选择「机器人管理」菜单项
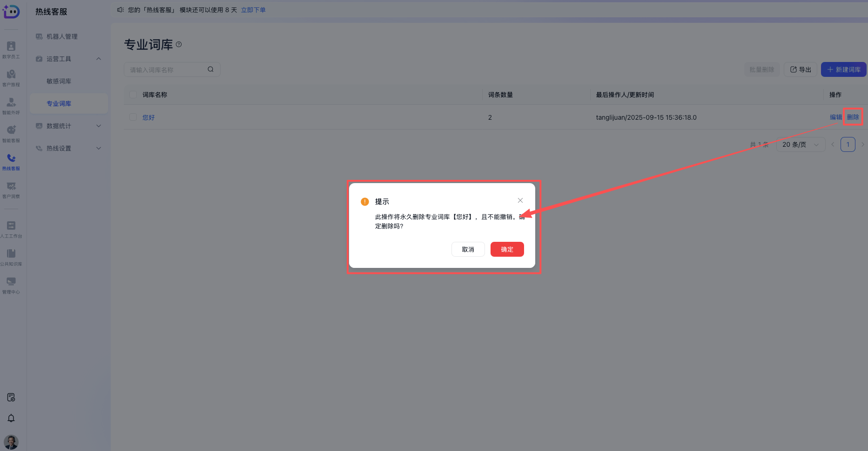 62,36
